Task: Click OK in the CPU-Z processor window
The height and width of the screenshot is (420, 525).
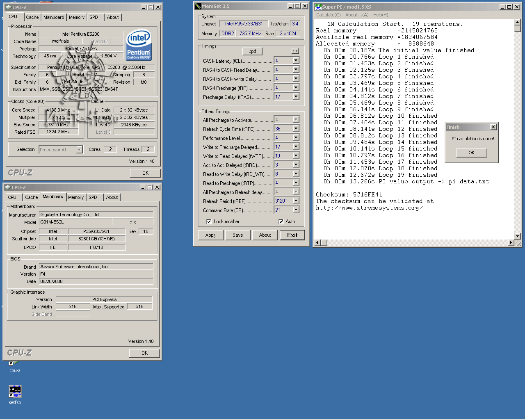Action: tap(145, 173)
